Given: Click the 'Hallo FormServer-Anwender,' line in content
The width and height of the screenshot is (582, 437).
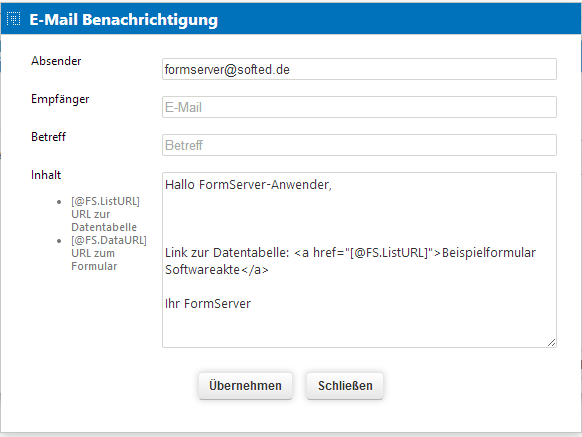Looking at the screenshot, I should (x=248, y=185).
